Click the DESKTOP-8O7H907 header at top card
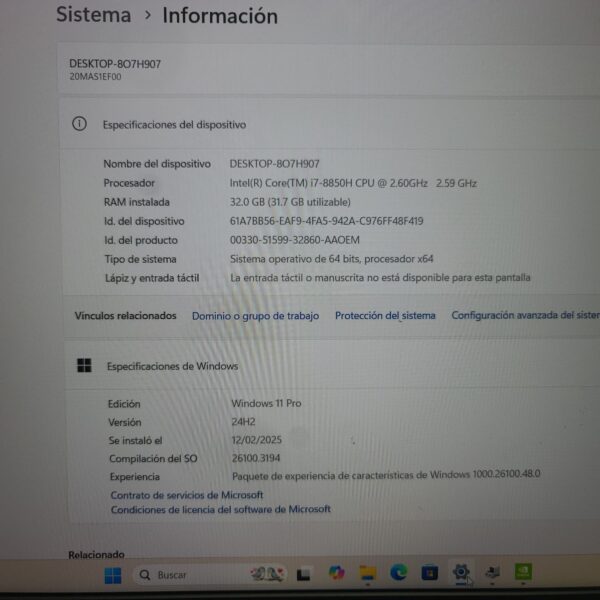600x600 pixels. click(x=115, y=64)
